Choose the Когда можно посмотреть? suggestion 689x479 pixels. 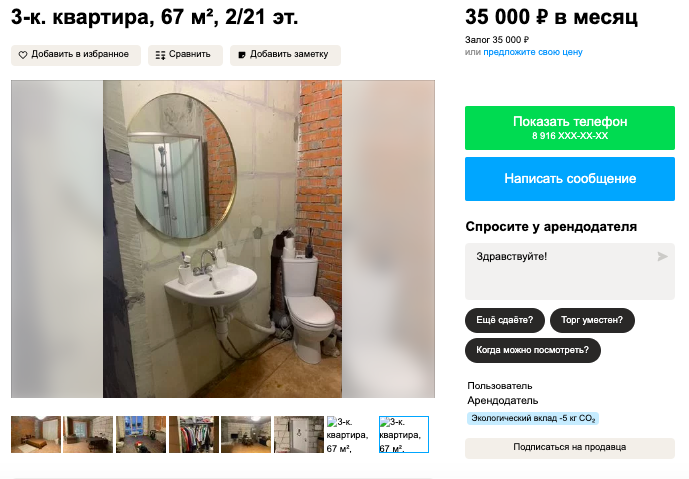533,350
